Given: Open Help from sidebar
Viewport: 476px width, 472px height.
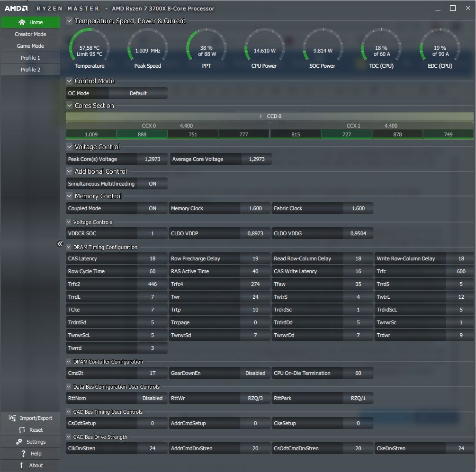Looking at the screenshot, I should [30, 454].
